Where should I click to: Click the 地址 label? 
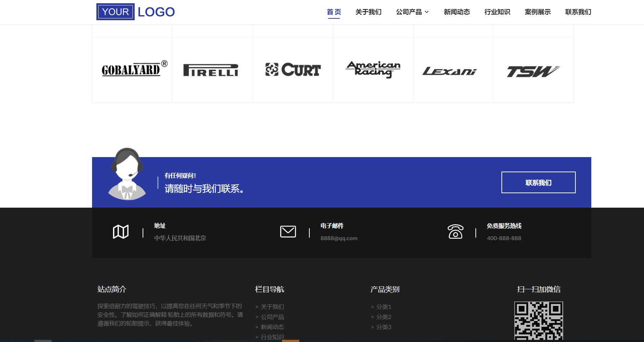[x=160, y=226]
